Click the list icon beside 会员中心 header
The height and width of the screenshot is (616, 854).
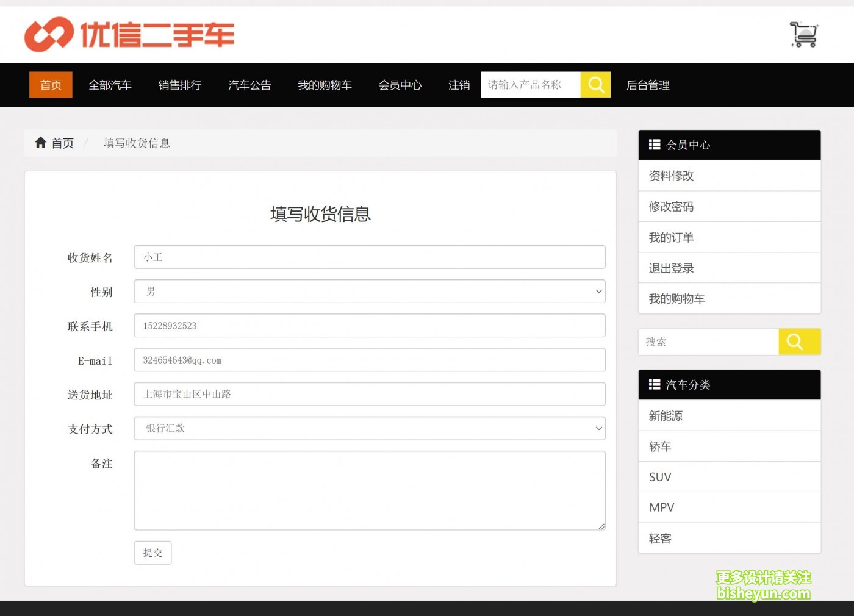point(655,145)
